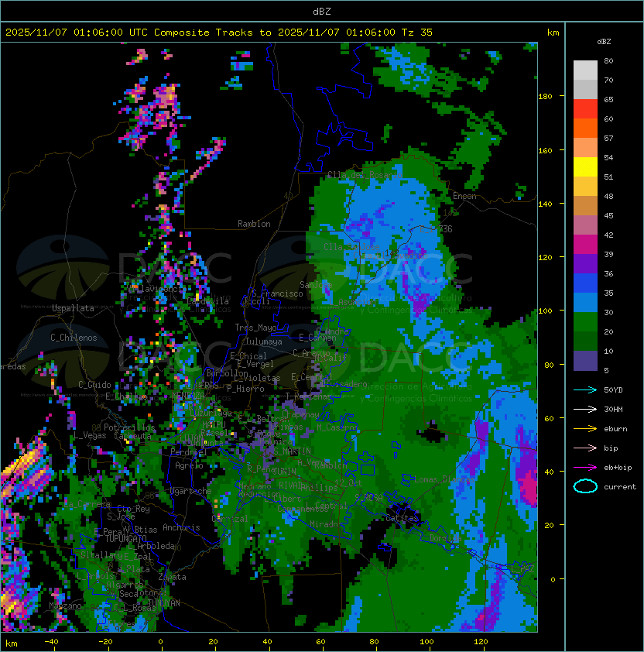Image resolution: width=644 pixels, height=652 pixels.
Task: Click the 'Encon' map label
Action: click(x=464, y=196)
